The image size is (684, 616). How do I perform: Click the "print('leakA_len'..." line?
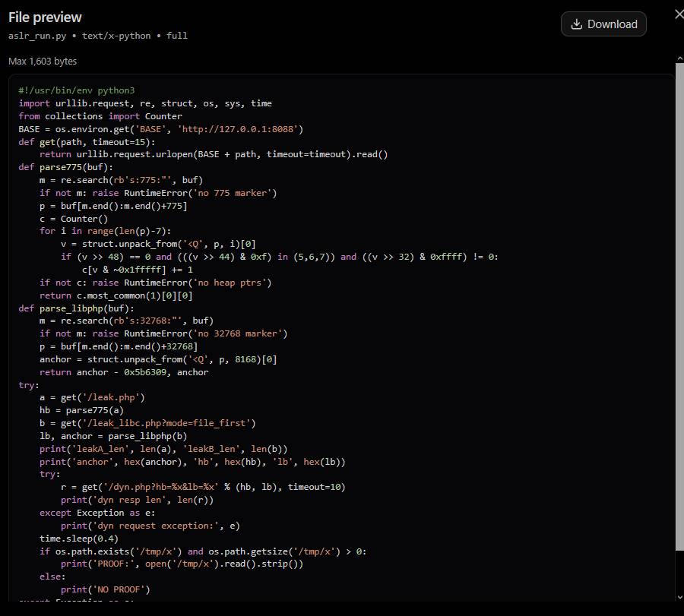163,449
